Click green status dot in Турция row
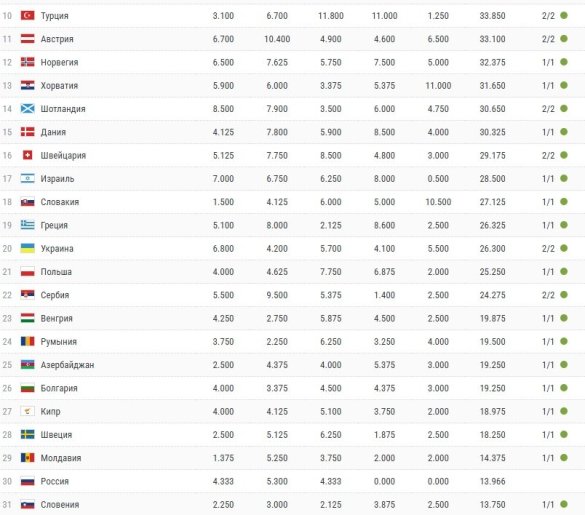The height and width of the screenshot is (515, 585). click(564, 15)
